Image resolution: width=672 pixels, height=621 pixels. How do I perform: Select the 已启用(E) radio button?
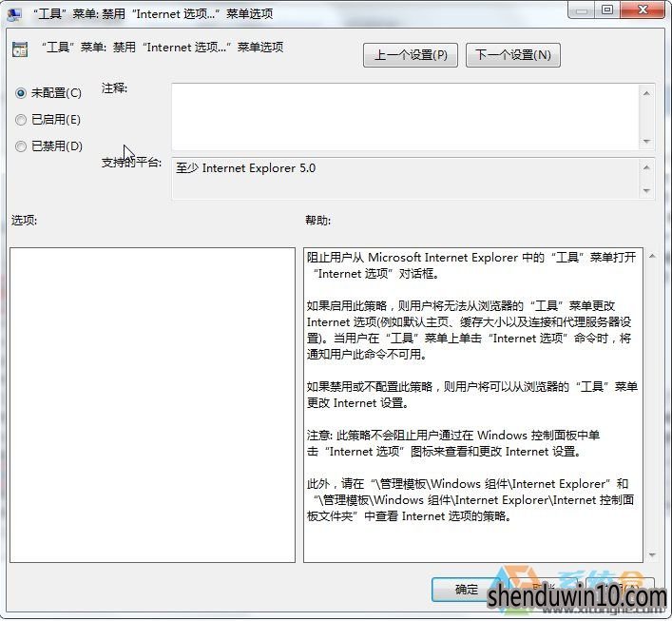21,120
